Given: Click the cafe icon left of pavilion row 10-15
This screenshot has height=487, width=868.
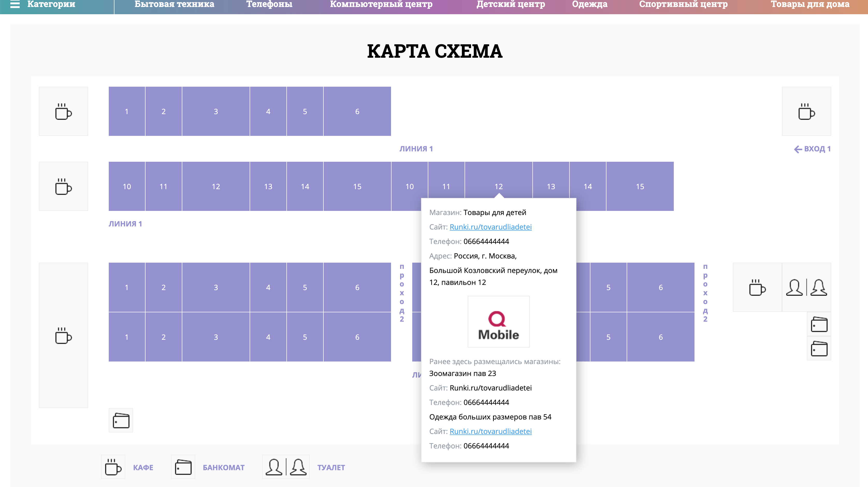Looking at the screenshot, I should [63, 186].
